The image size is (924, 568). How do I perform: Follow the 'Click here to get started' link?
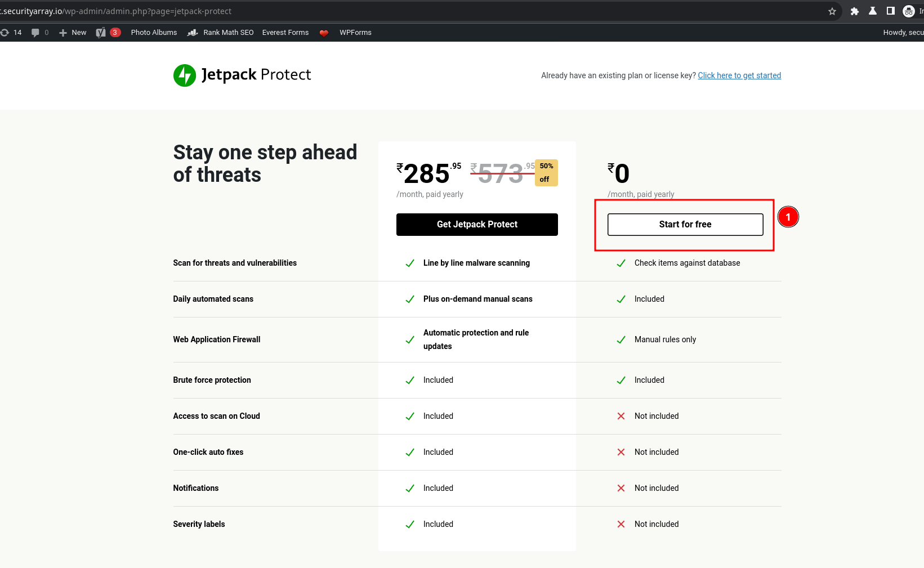(x=739, y=75)
